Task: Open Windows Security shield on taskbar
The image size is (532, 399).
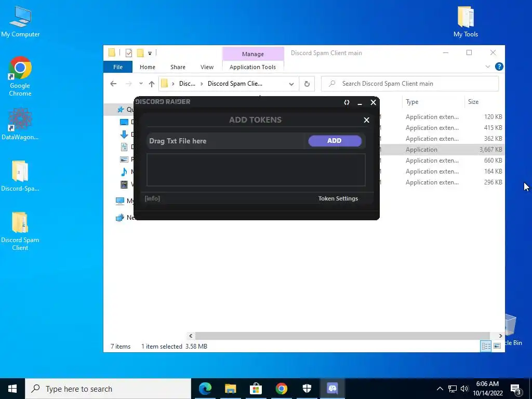Action: (x=307, y=389)
